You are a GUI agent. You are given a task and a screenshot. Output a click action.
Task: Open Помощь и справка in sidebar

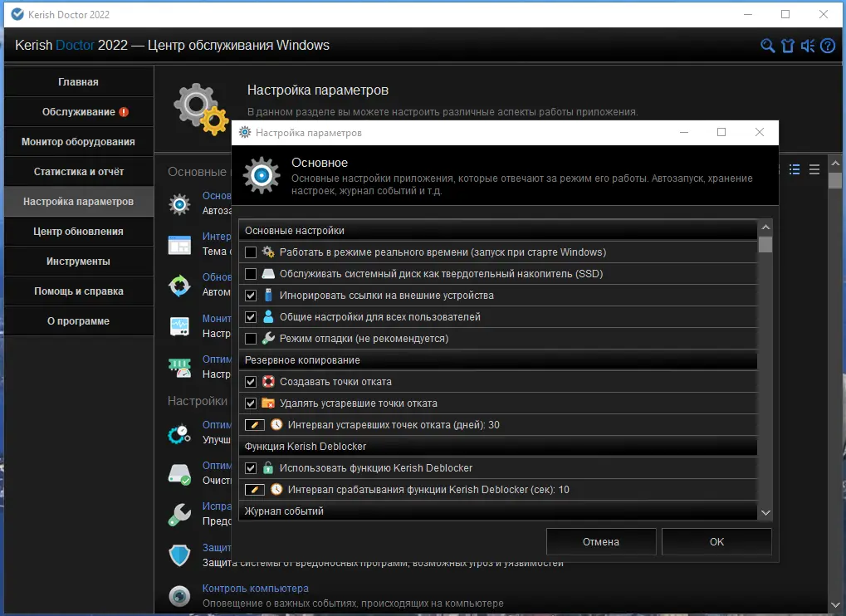tap(79, 291)
